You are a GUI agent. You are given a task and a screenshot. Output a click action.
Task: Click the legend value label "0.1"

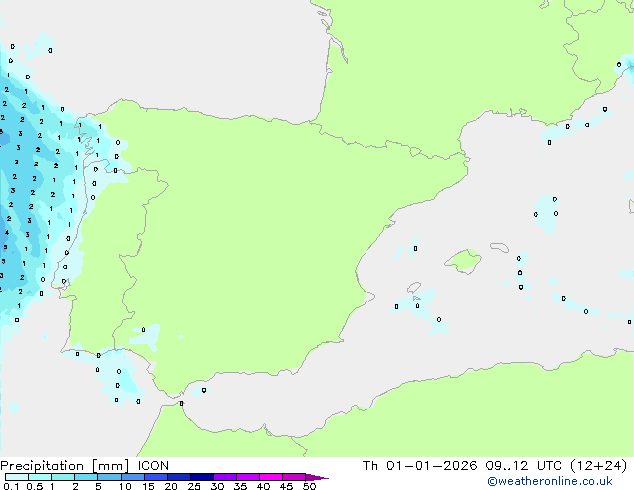pyautogui.click(x=9, y=487)
